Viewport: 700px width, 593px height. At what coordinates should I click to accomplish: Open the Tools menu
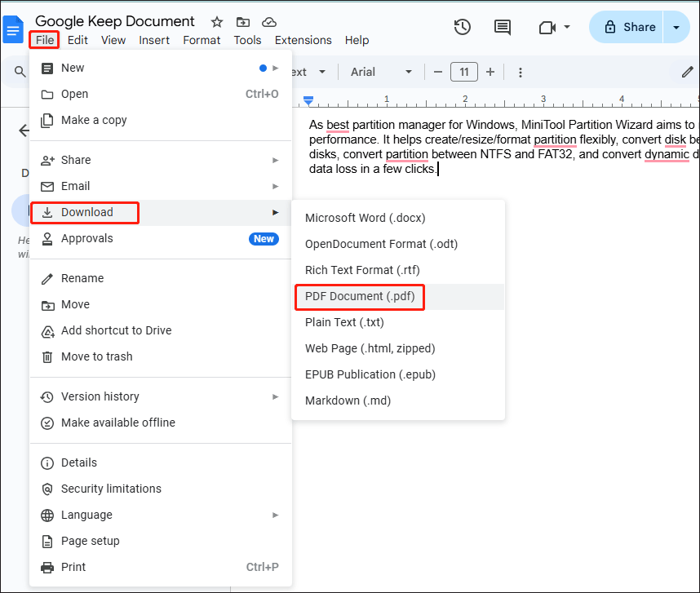tap(247, 40)
